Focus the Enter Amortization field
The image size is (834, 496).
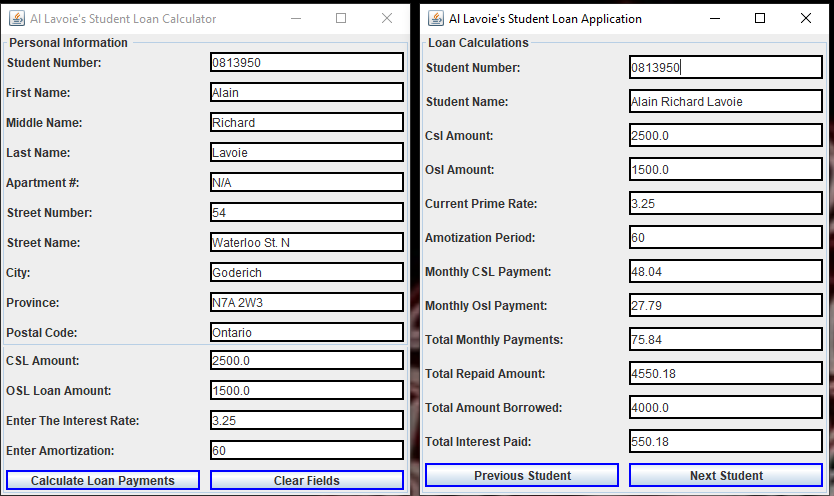coord(307,450)
